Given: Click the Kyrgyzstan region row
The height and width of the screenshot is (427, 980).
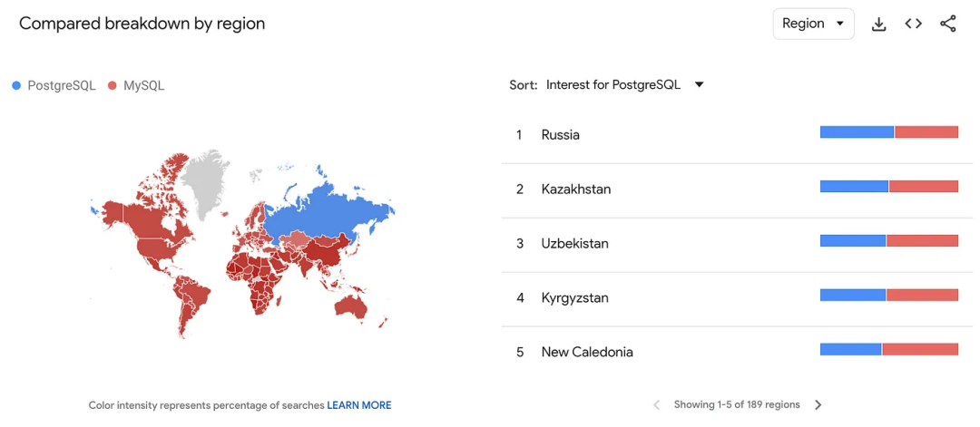Looking at the screenshot, I should click(x=574, y=298).
